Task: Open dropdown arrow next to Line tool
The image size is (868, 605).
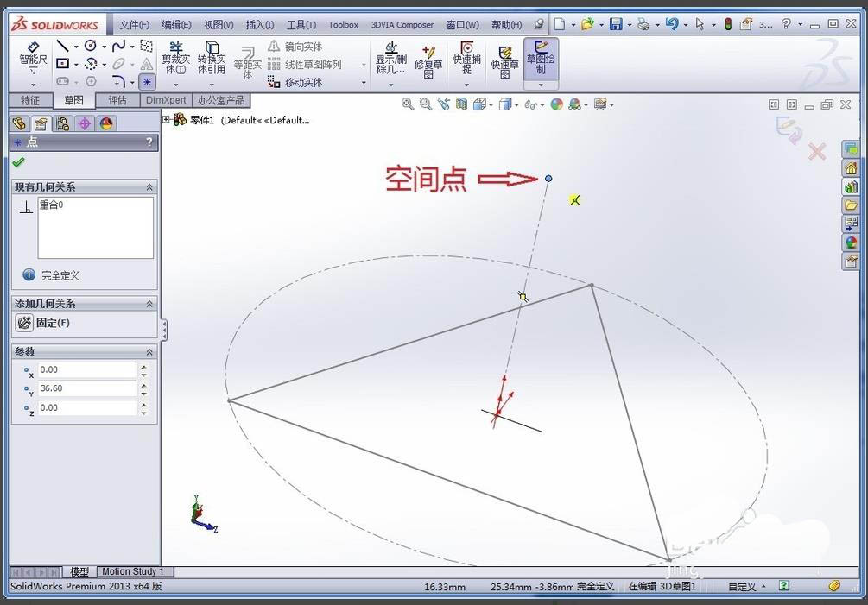Action: pyautogui.click(x=76, y=47)
